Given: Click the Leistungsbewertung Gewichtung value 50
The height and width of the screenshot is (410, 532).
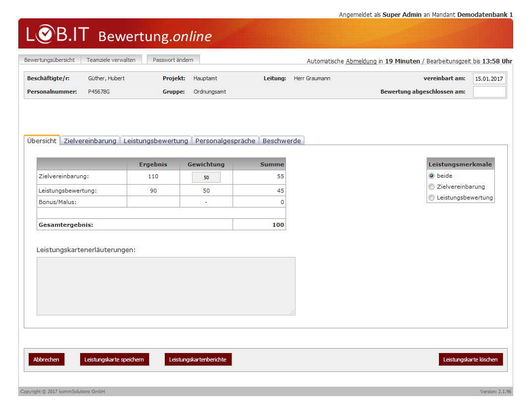Looking at the screenshot, I should click(206, 191).
